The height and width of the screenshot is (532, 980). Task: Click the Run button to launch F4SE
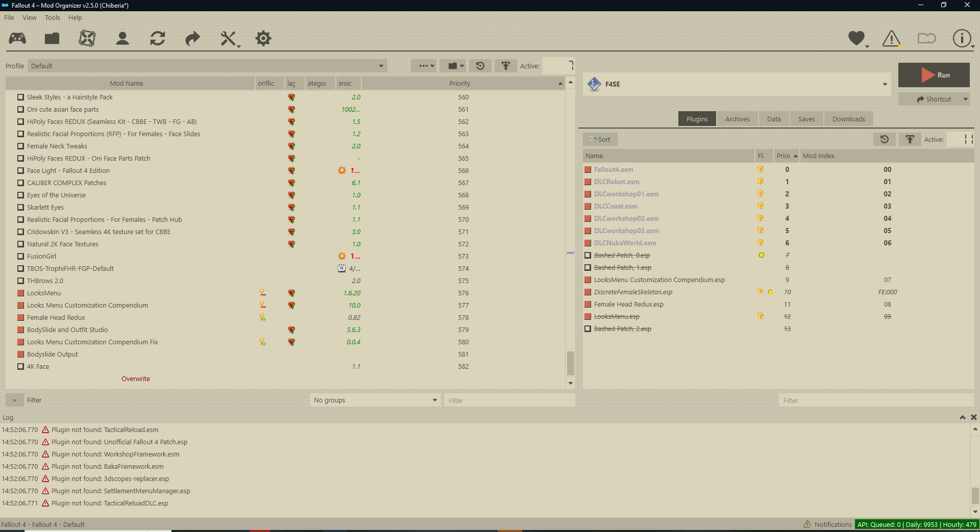[x=934, y=75]
